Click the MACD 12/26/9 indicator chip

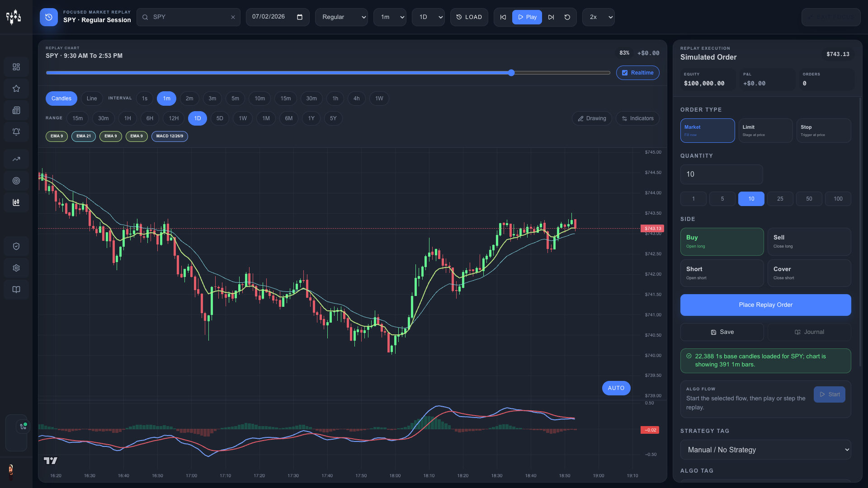[170, 136]
